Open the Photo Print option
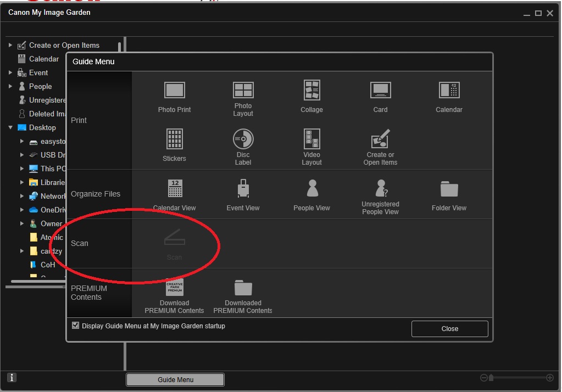The image size is (562, 392). 174,91
